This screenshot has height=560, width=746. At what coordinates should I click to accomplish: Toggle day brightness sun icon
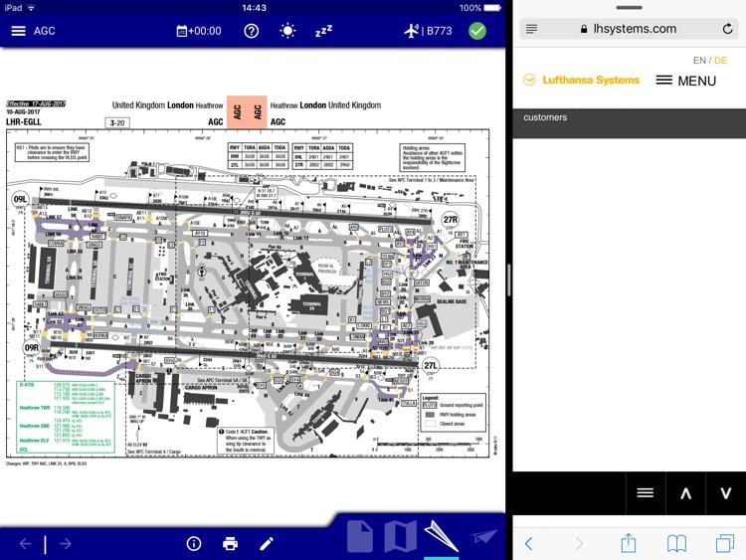(287, 31)
